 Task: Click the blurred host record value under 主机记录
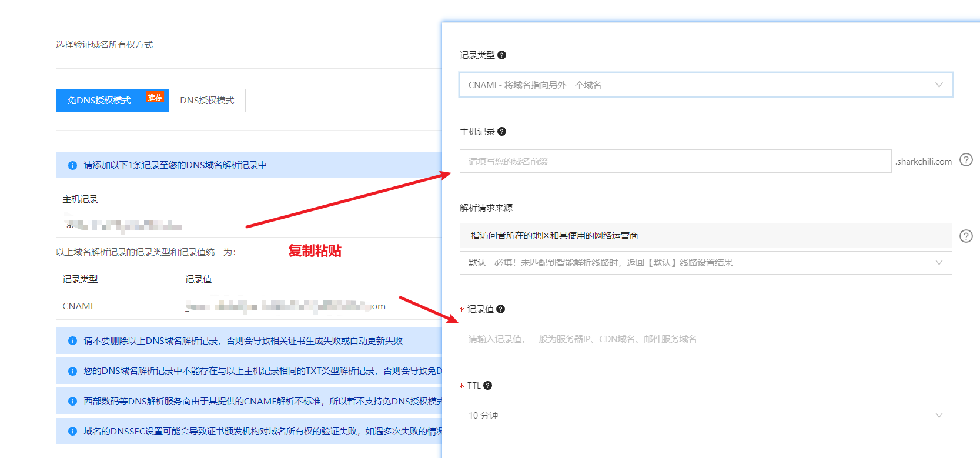pyautogui.click(x=122, y=225)
